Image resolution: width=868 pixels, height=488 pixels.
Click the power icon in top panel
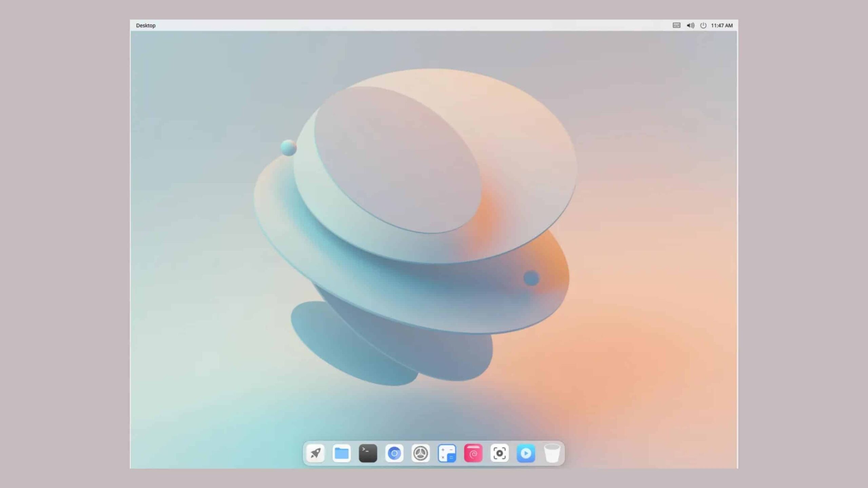coord(703,25)
